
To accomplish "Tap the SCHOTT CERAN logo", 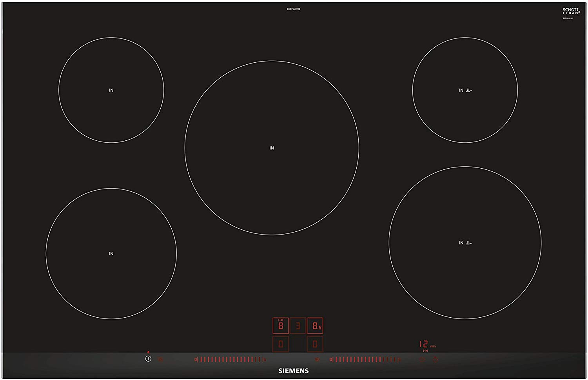I will tap(572, 11).
